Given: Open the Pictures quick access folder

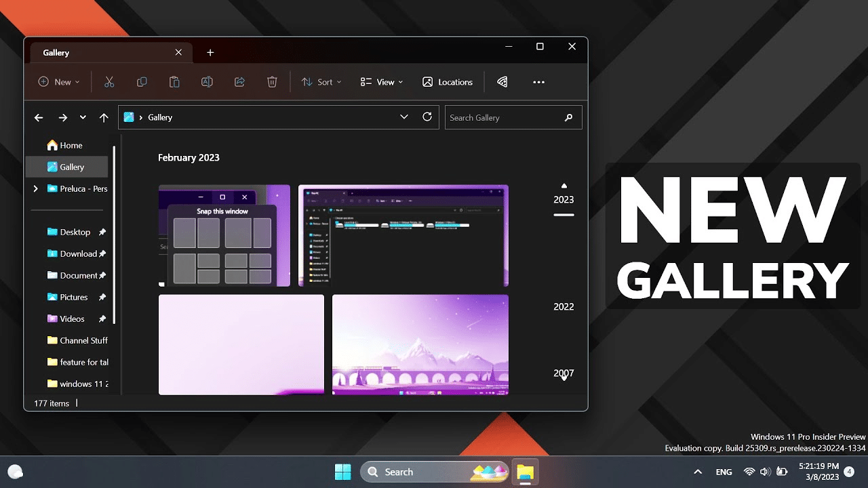Looking at the screenshot, I should click(66, 297).
